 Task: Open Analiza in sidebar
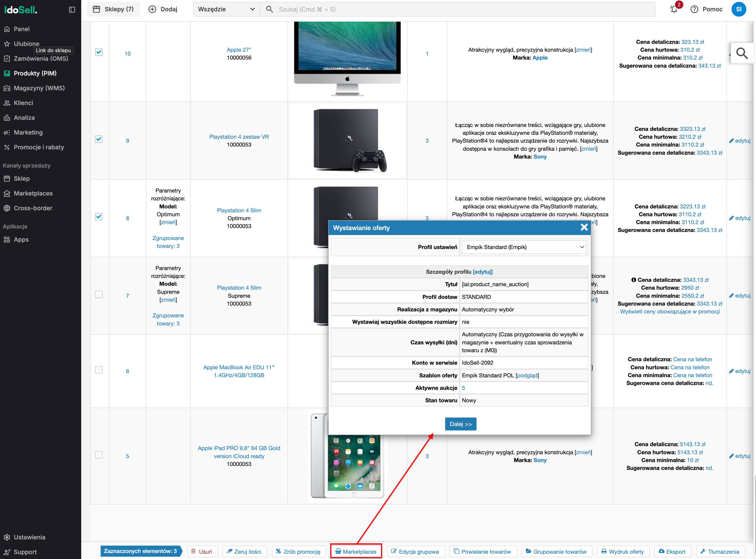[24, 118]
